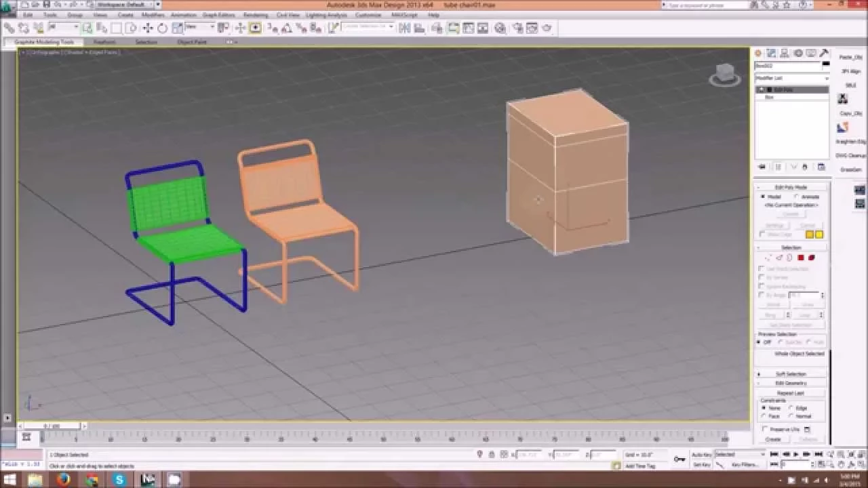This screenshot has height=488, width=868.
Task: Click Configure Modifier Sets icon
Action: 821,167
